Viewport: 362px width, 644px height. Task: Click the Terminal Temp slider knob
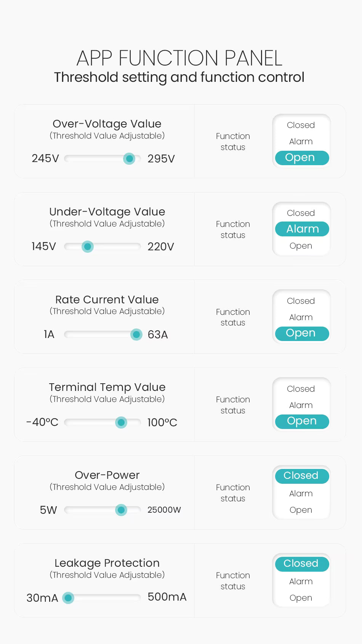pos(121,422)
